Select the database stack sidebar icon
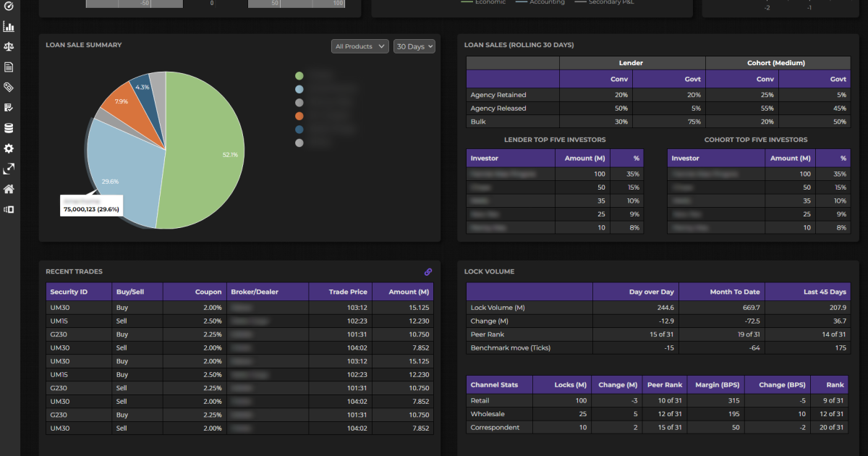This screenshot has height=456, width=868. (9, 128)
